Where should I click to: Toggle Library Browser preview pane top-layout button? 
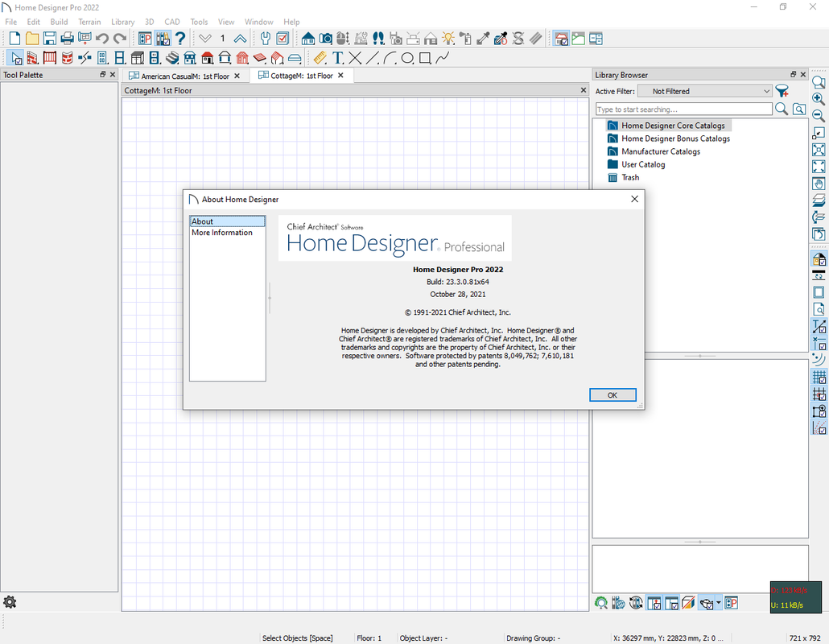click(654, 603)
